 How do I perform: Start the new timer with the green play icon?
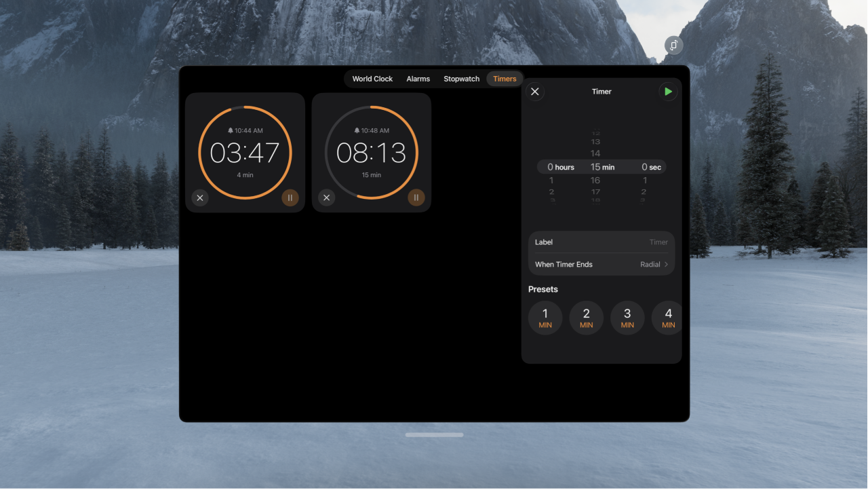[668, 92]
